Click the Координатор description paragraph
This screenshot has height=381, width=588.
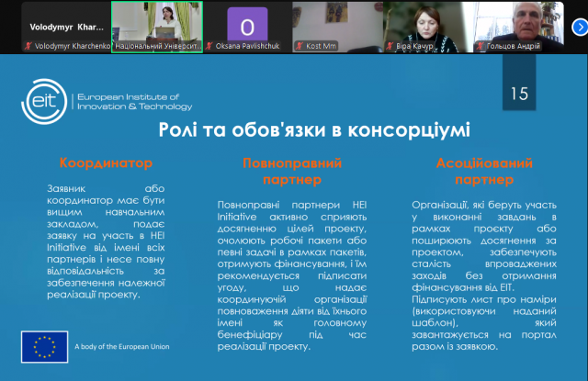106,241
